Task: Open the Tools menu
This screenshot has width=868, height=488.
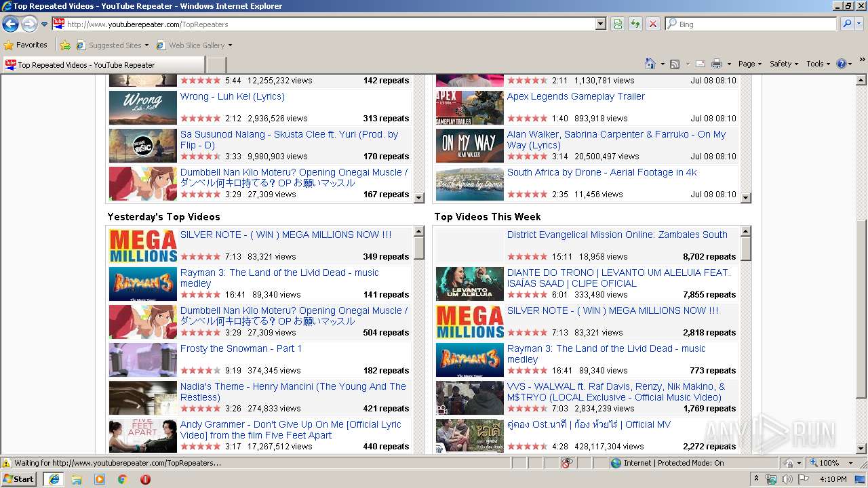Action: (x=818, y=64)
